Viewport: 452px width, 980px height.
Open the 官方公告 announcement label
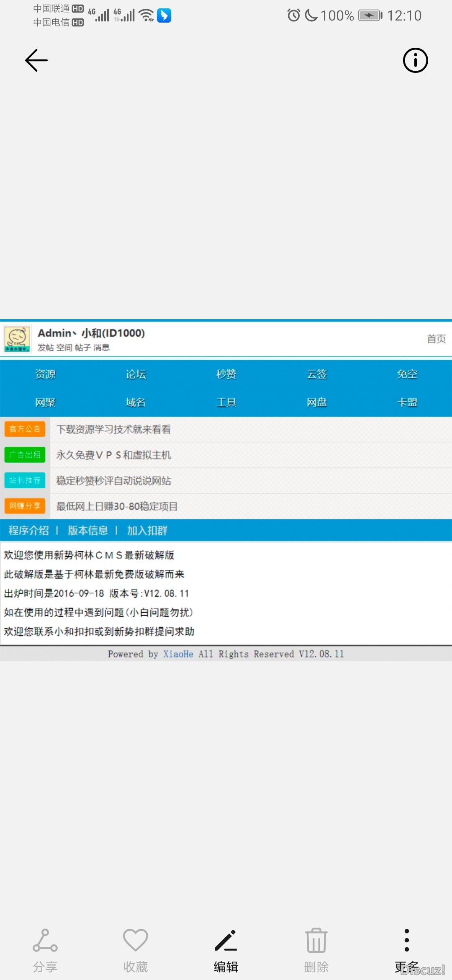coord(25,429)
